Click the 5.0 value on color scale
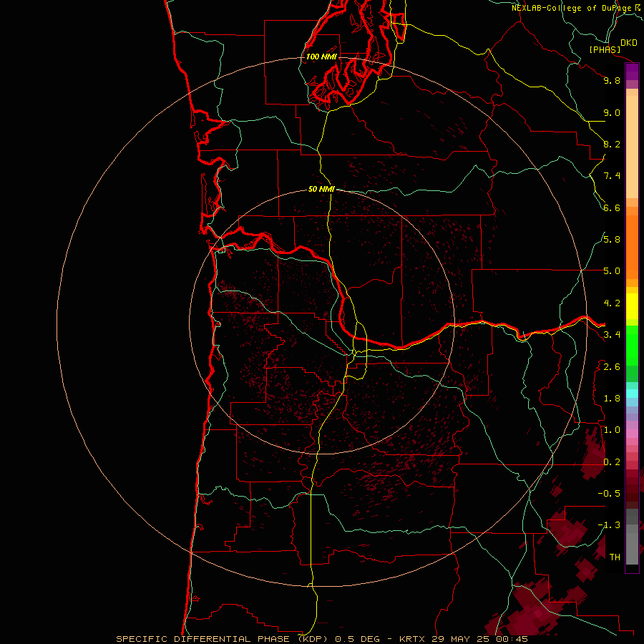 point(612,271)
